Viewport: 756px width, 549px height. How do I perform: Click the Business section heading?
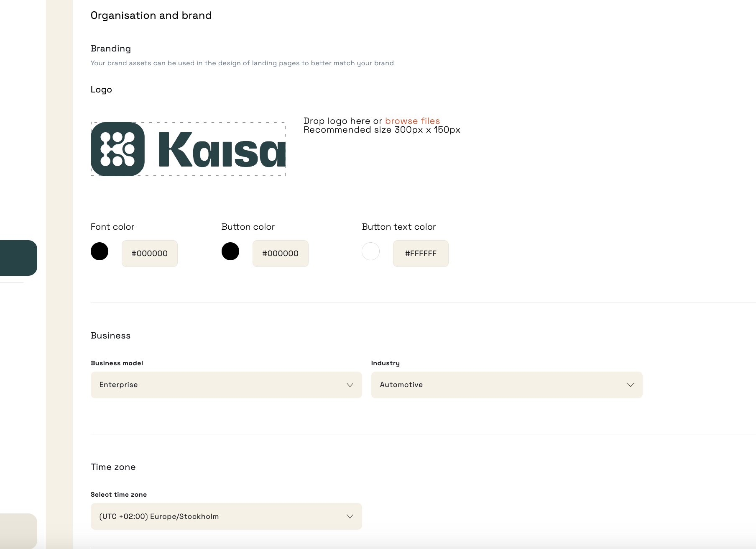point(111,336)
